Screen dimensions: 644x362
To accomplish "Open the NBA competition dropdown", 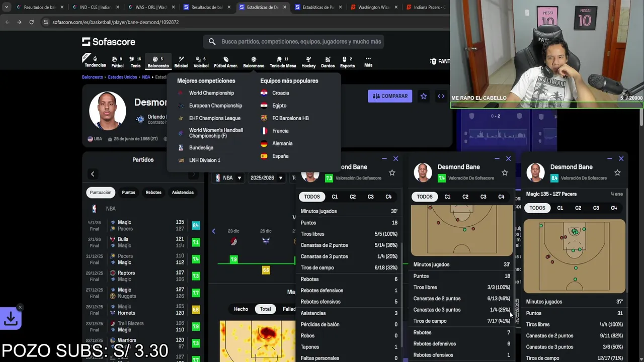I will coord(228,178).
